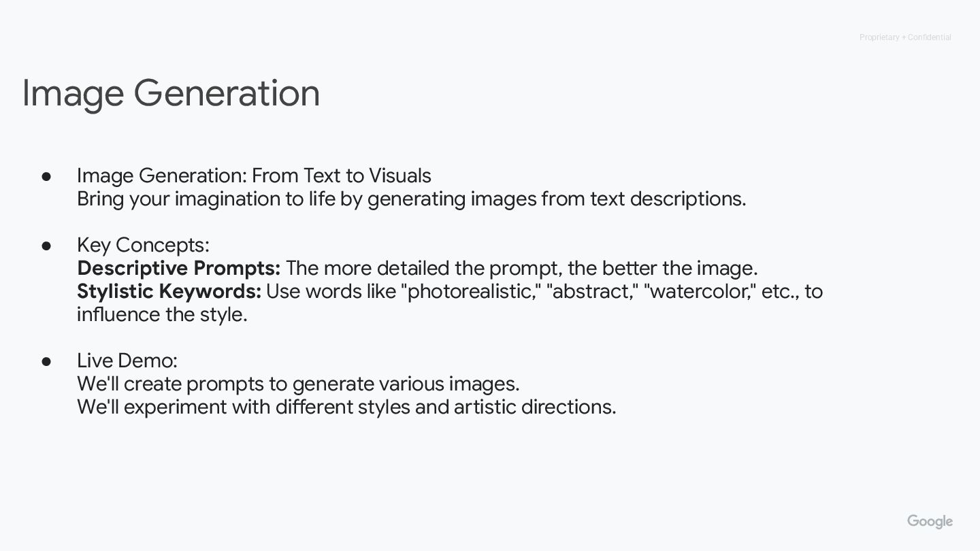Screen dimensions: 980x551
Task: Click the first bullet point marker
Action: tap(47, 176)
